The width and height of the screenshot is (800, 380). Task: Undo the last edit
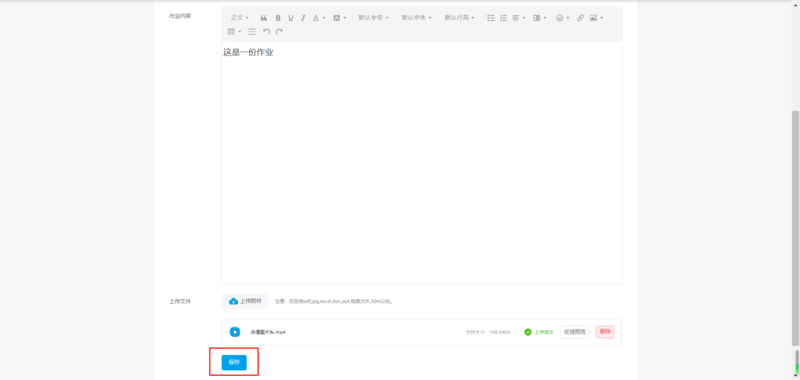click(x=266, y=32)
